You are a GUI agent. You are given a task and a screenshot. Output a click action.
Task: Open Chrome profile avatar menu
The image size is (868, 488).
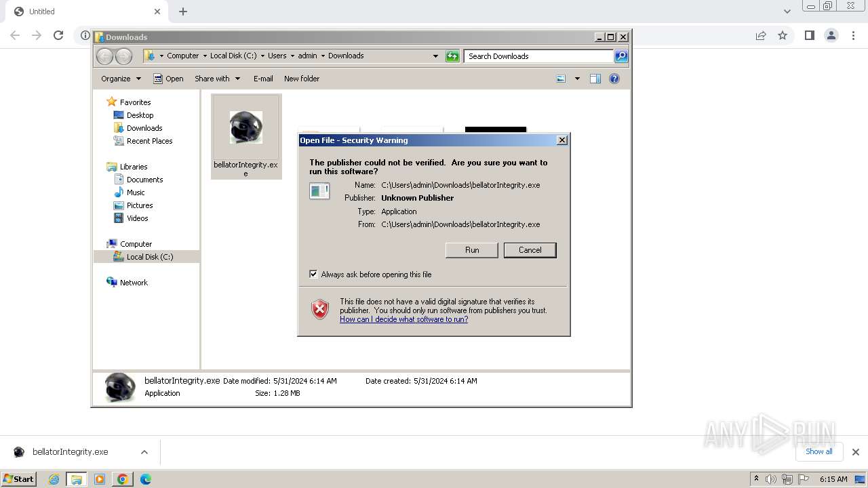tap(831, 35)
